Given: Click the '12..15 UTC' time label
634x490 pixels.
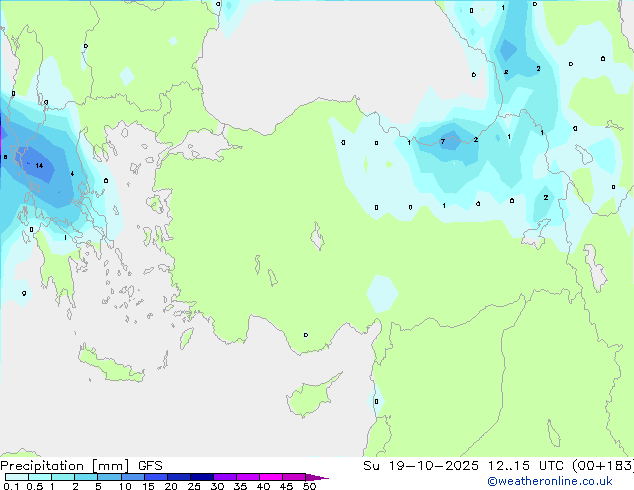Looking at the screenshot, I should pyautogui.click(x=525, y=466).
